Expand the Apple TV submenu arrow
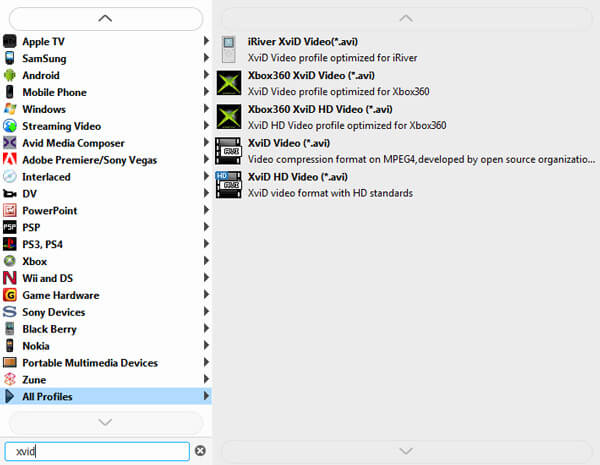 tap(206, 41)
